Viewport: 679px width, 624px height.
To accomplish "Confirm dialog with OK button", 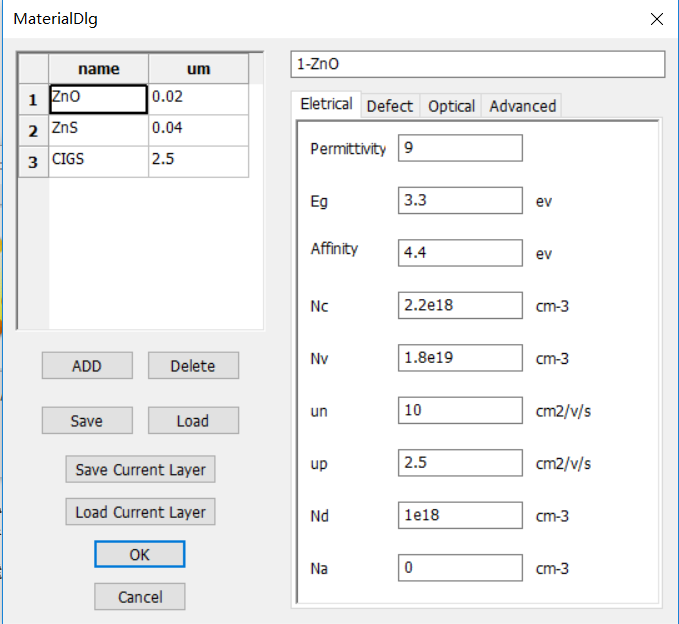I will (140, 554).
